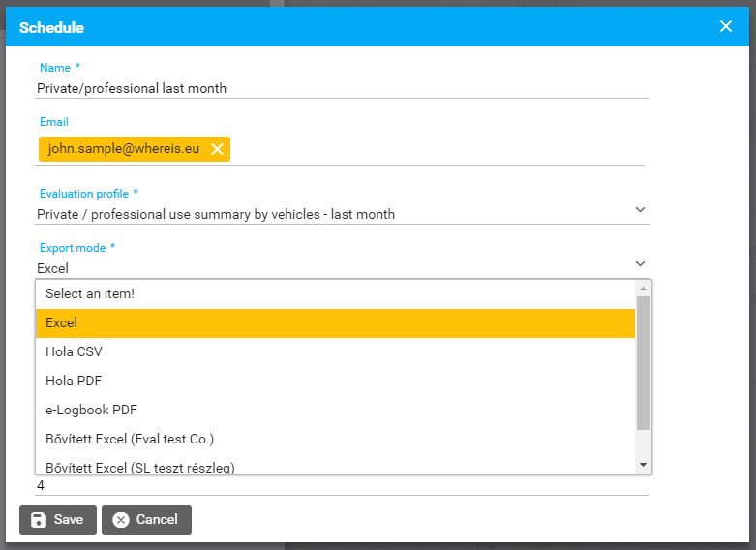
Task: Choose the 'Select an item!' placeholder option
Action: point(335,293)
